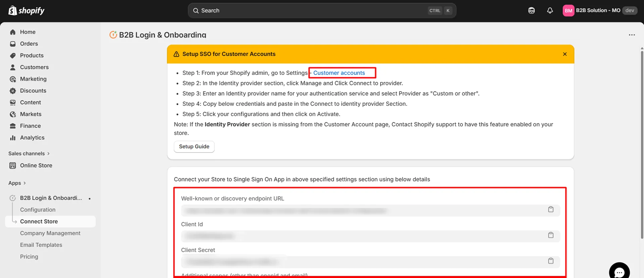644x278 pixels.
Task: Click the pin dot beside B2B Login app
Action: tap(90, 199)
